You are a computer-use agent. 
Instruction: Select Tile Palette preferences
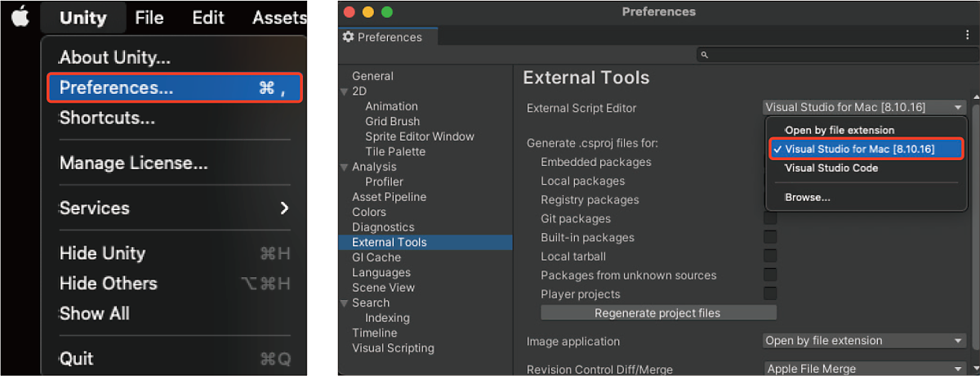pos(395,151)
